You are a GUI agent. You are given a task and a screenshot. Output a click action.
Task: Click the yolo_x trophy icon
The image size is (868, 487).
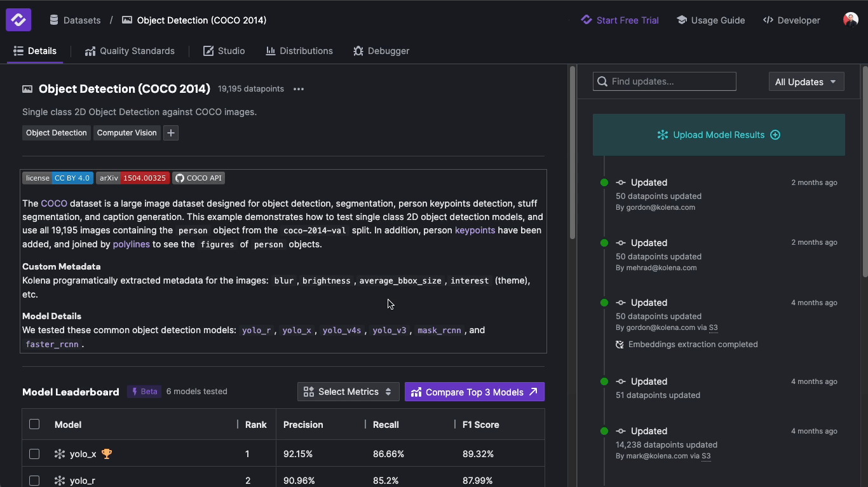107,454
